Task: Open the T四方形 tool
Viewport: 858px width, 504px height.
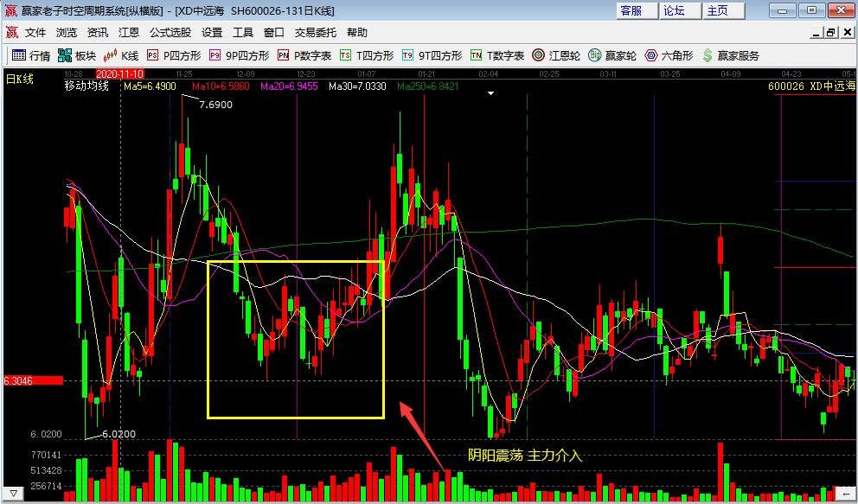Action: 367,55
